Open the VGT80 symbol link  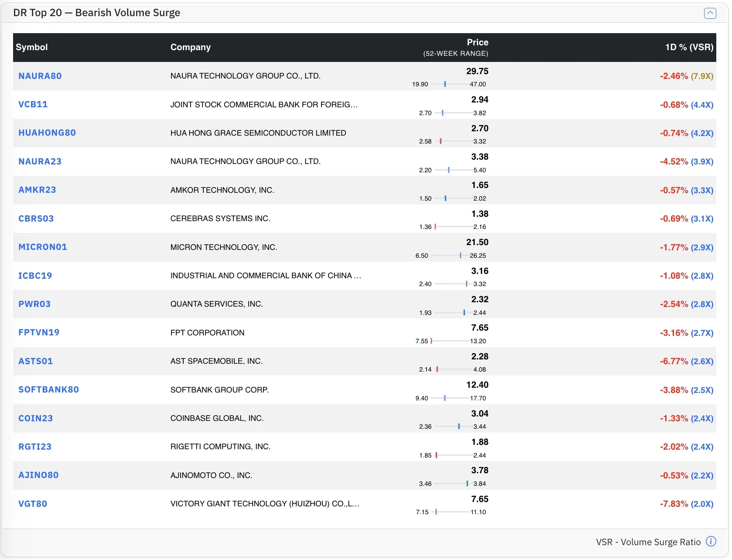[x=33, y=504]
